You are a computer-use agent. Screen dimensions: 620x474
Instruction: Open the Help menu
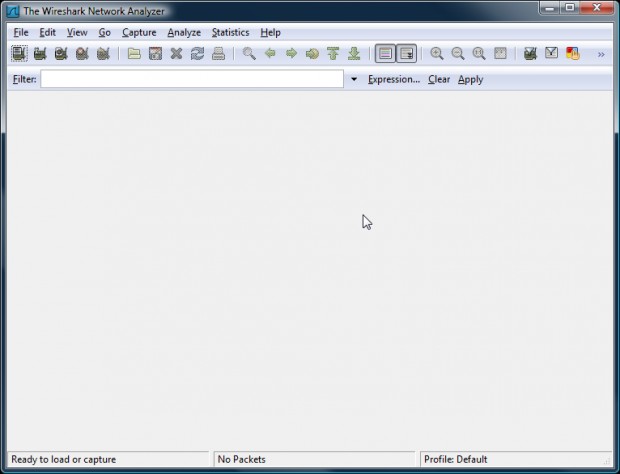(x=270, y=32)
